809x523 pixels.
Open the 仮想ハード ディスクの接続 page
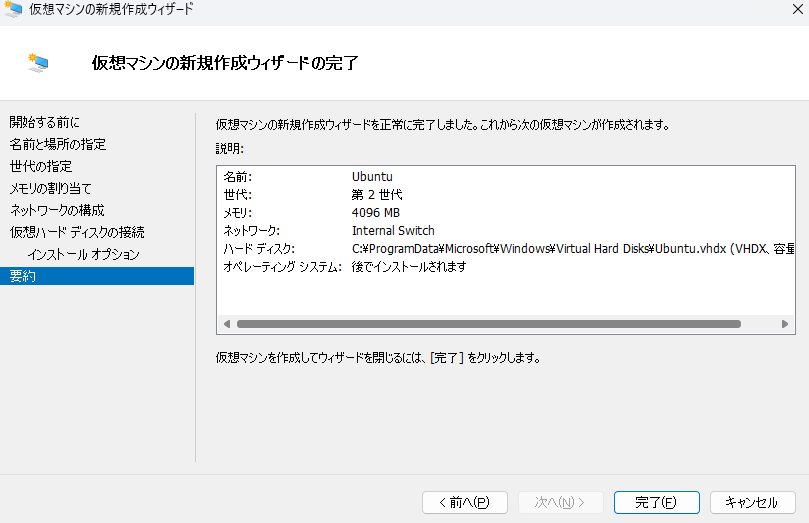(x=77, y=232)
